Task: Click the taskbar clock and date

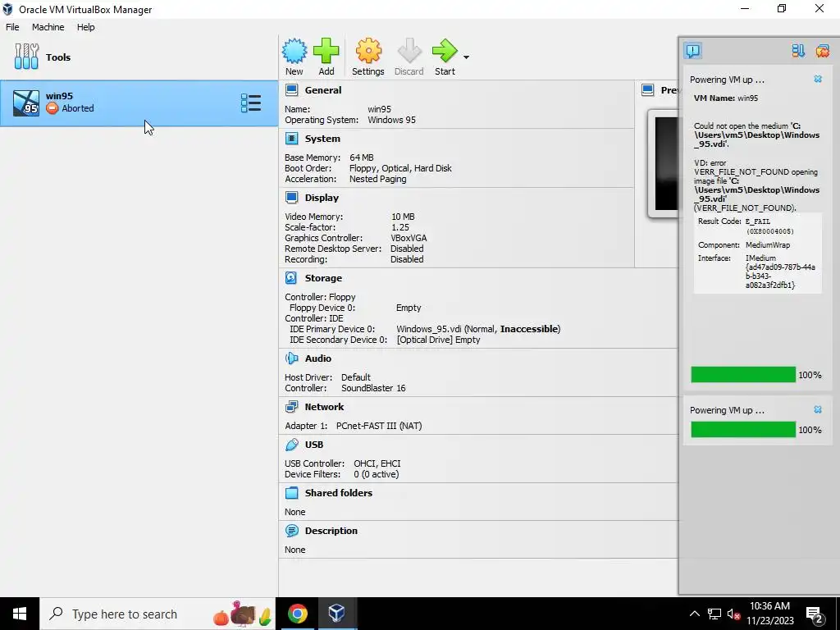Action: [769, 614]
